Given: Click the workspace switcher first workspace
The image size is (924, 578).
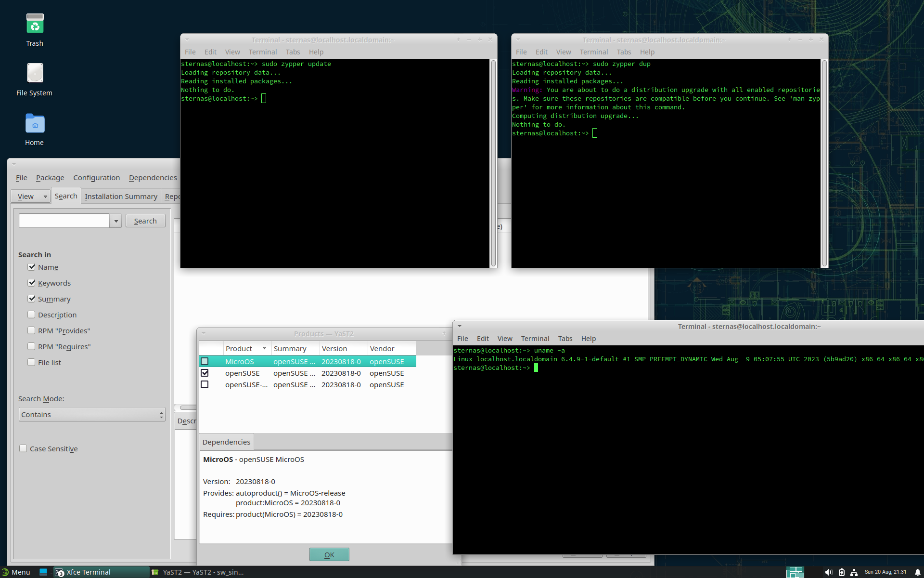Looking at the screenshot, I should click(796, 572).
